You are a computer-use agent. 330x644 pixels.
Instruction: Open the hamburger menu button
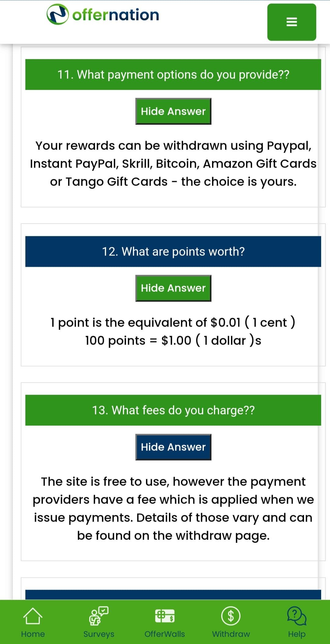pos(291,22)
